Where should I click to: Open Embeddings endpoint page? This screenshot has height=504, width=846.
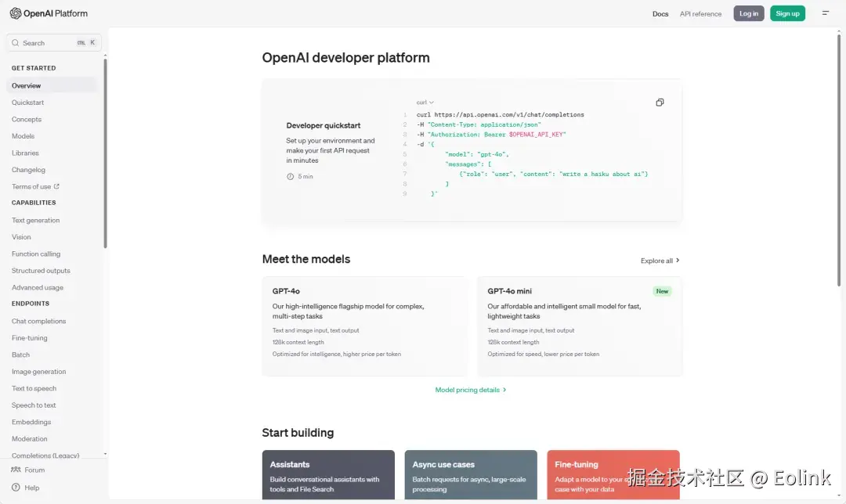31,422
